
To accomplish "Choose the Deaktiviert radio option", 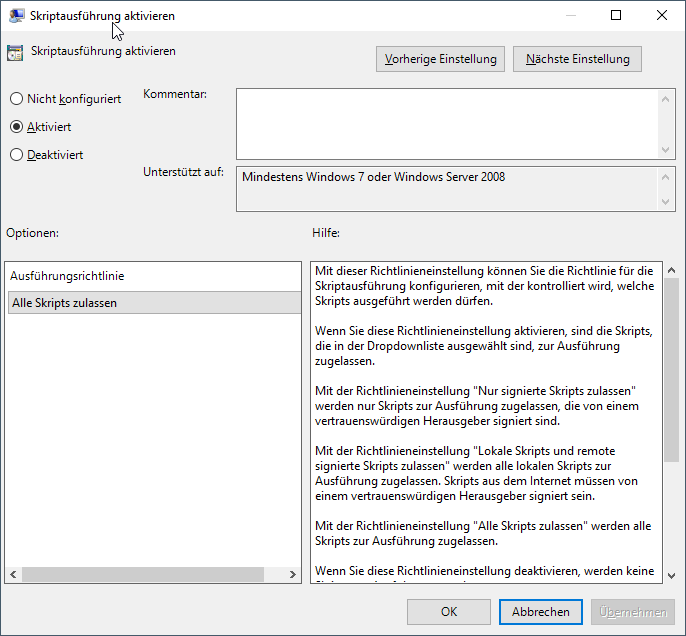I will coord(16,155).
